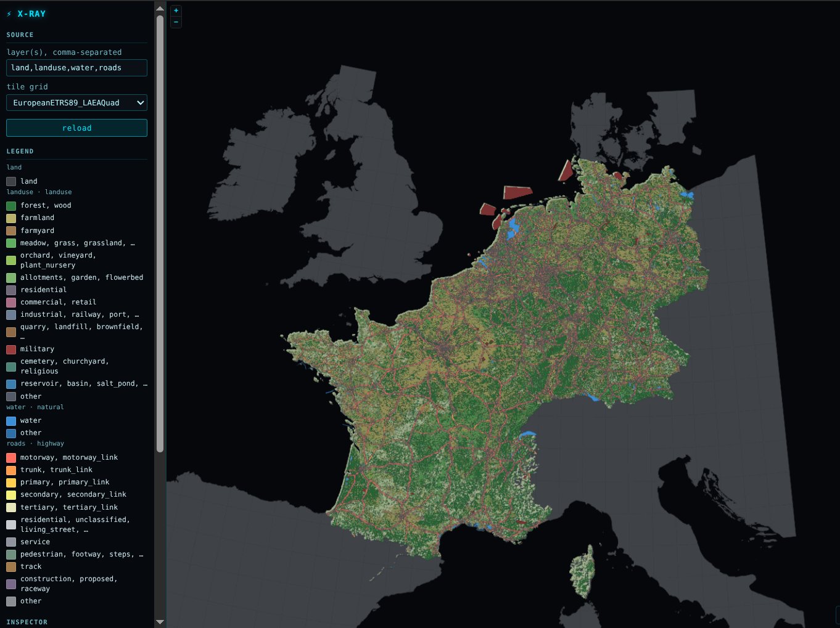This screenshot has height=628, width=840.
Task: Click the military red legend swatch
Action: point(11,349)
